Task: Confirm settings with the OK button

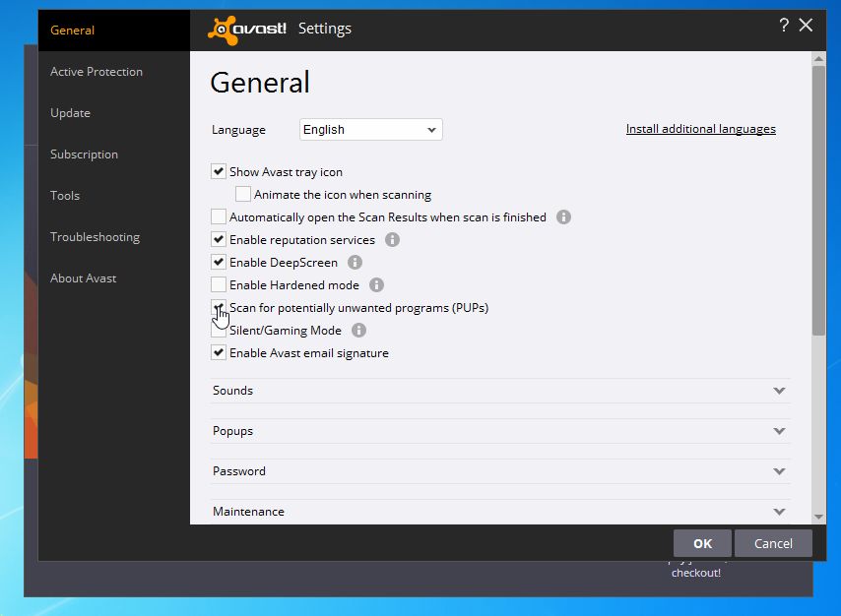Action: click(x=702, y=543)
